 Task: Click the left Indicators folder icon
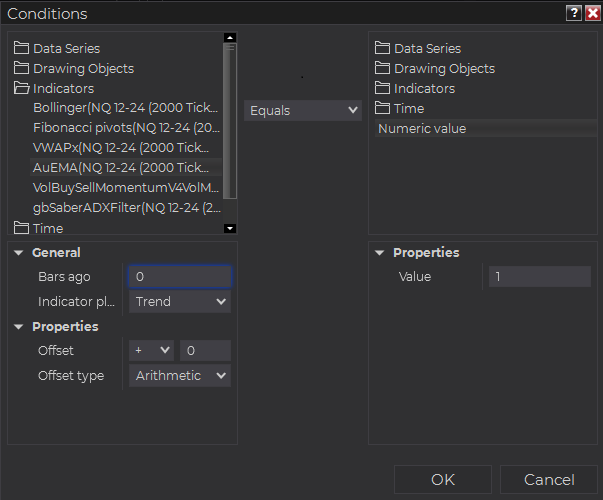22,88
